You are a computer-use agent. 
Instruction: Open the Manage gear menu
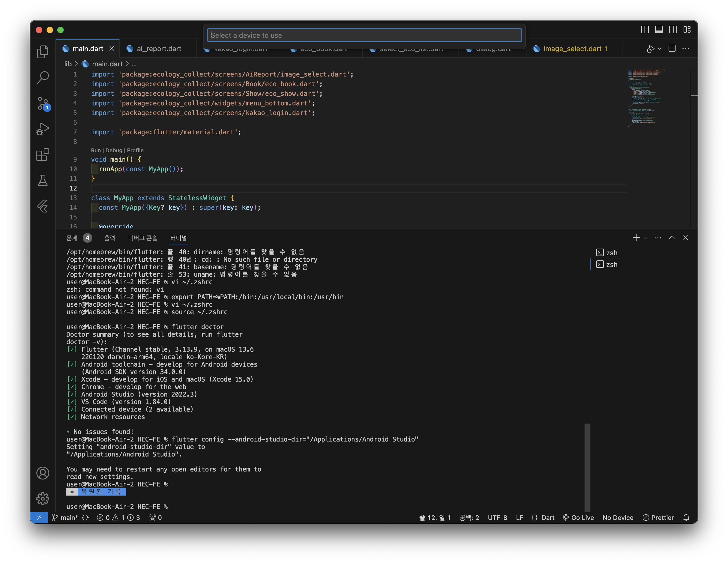(43, 499)
